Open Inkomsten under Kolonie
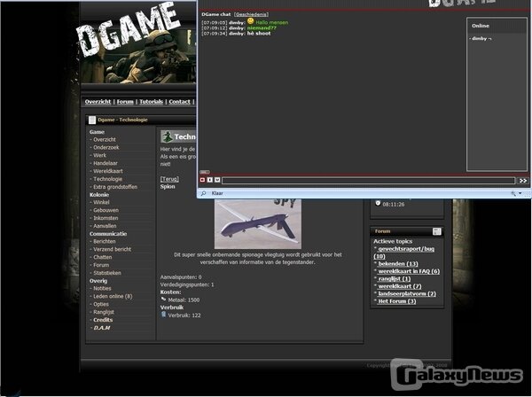Screen dimensions: 532x397 click(106, 218)
